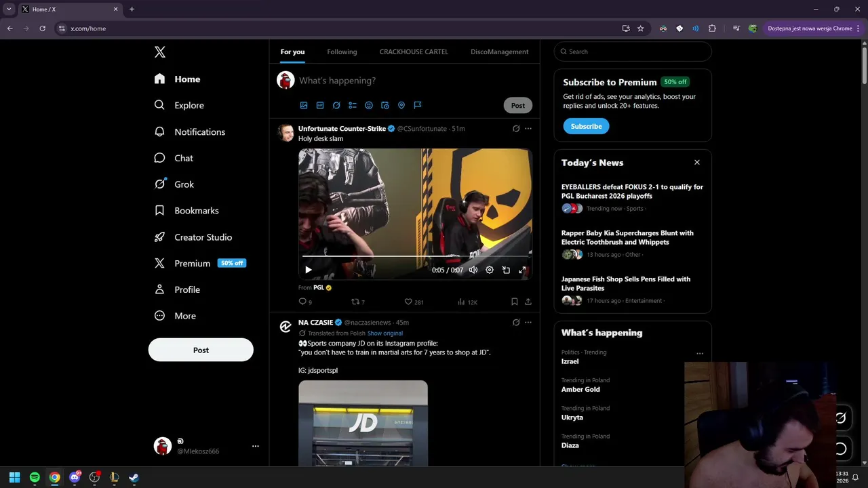Click the small grey Post button in composer
The height and width of the screenshot is (488, 868).
coord(518,105)
